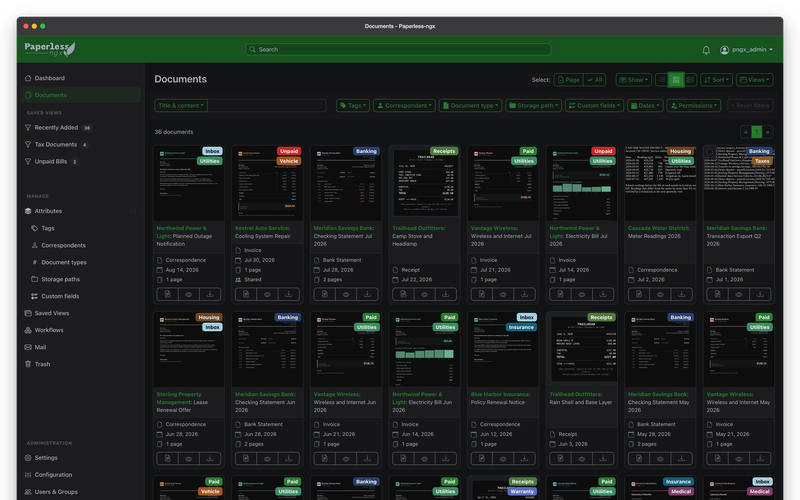Click the red Unpaid tag on Cooling System Repair
The image size is (800, 500).
point(289,151)
